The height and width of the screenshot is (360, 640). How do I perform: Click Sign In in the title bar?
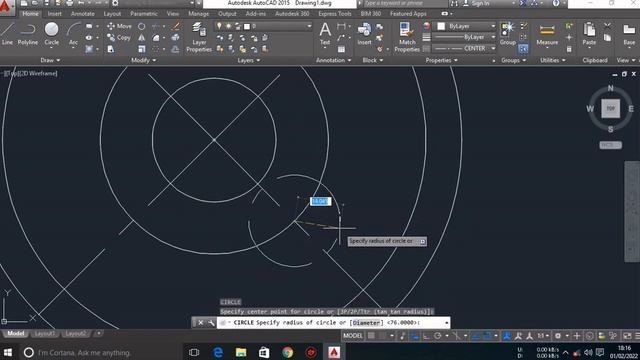tap(480, 3)
